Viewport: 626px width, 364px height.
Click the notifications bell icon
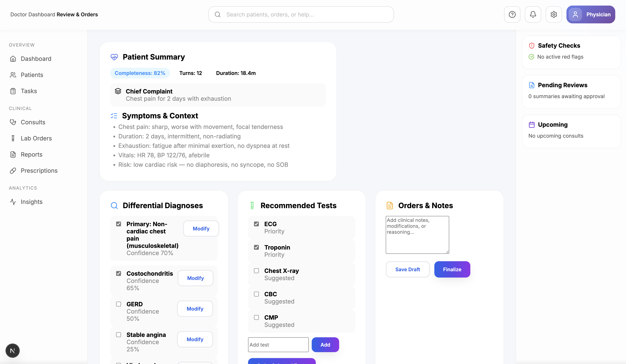click(x=533, y=14)
